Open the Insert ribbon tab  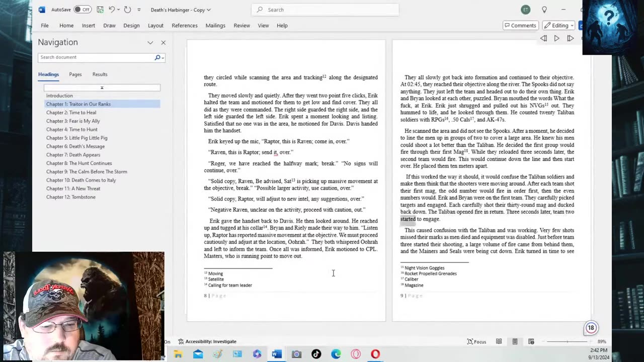pyautogui.click(x=89, y=25)
